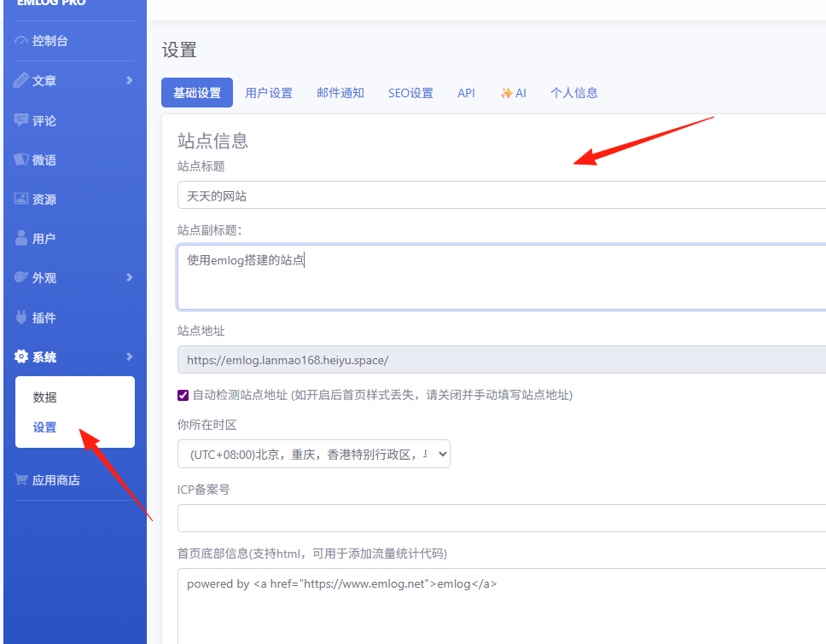Click the 站点地址 URL field
Image resolution: width=826 pixels, height=644 pixels.
click(x=502, y=360)
